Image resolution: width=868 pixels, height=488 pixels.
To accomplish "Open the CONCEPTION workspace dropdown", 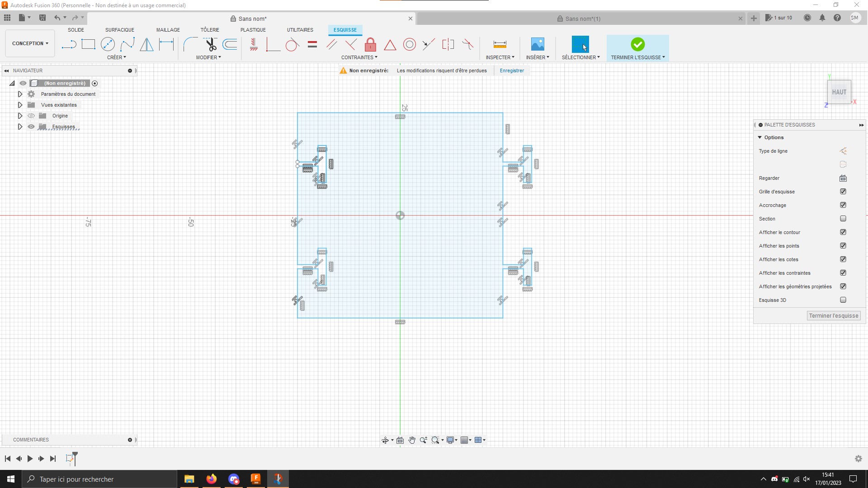I will [30, 43].
